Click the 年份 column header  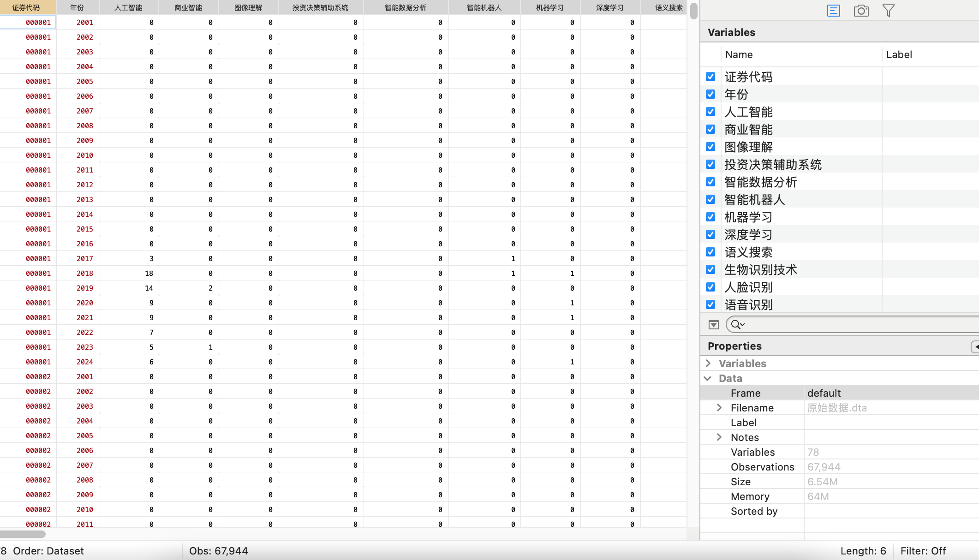pos(77,7)
